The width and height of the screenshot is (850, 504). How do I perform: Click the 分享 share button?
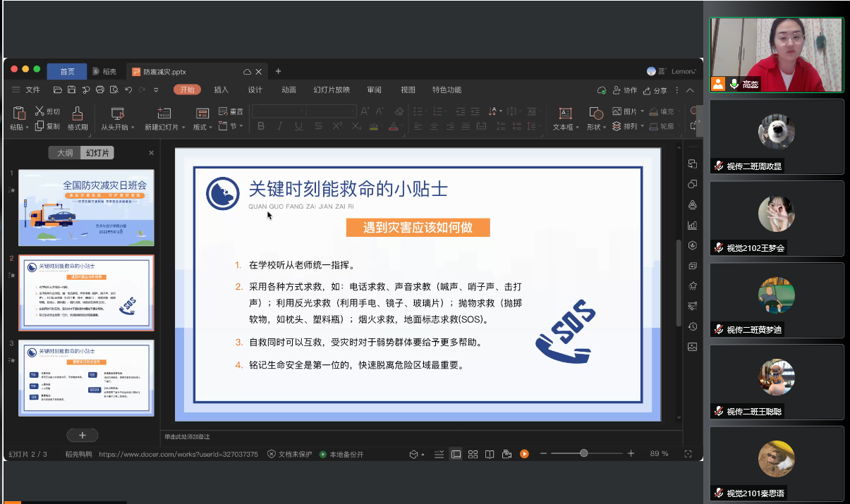click(655, 90)
